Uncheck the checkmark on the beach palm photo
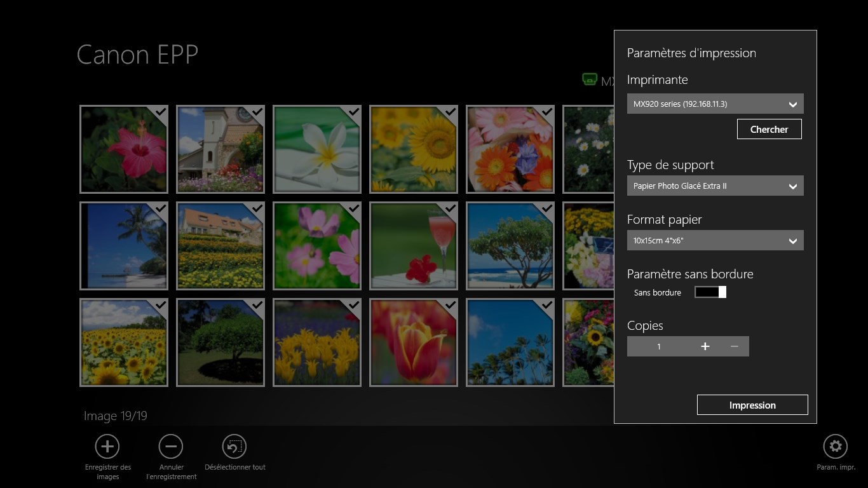Screen dimensions: 868x488 point(161,208)
